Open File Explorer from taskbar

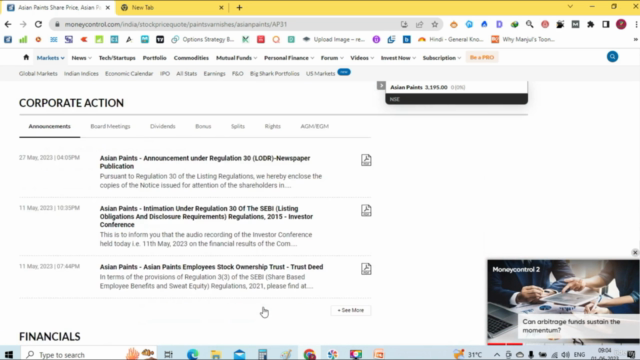[216, 354]
